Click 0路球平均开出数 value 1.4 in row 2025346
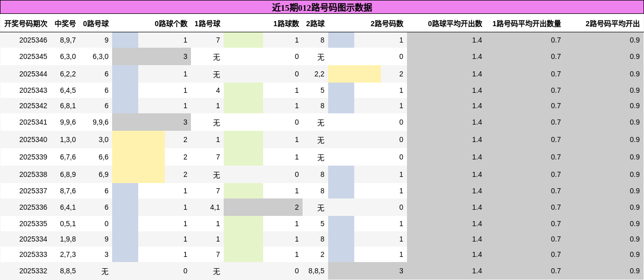This screenshot has height=280, width=644. coord(477,40)
